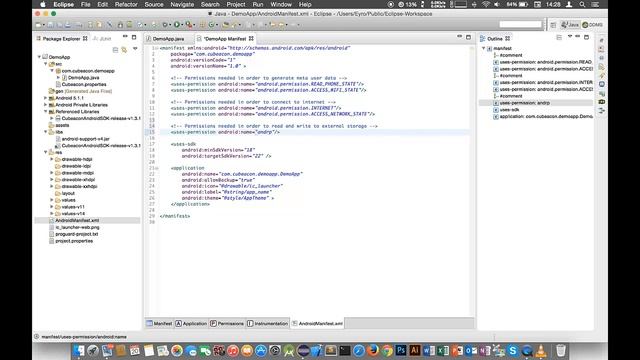
Task: Select AndroidManifest.xml in Package Explorer
Action: coord(77,220)
